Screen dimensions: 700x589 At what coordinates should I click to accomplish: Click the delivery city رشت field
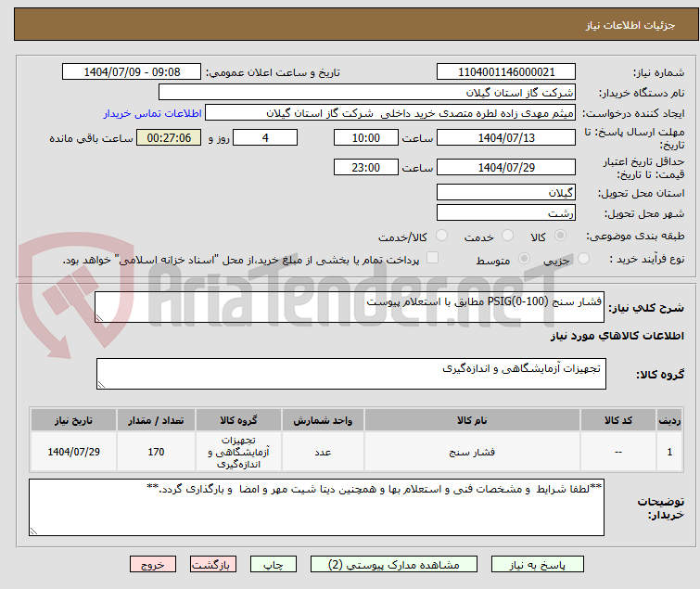pos(506,212)
